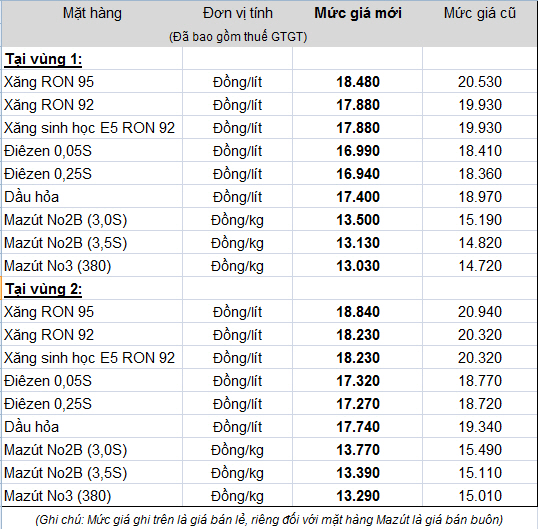
Task: Select old price 14.720 cell
Action: pos(480,266)
